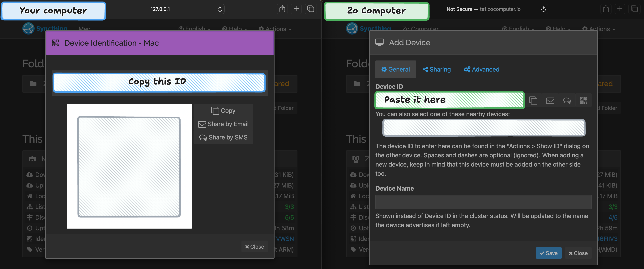The image size is (644, 269).
Task: Show tab overview in left browser window
Action: click(310, 9)
